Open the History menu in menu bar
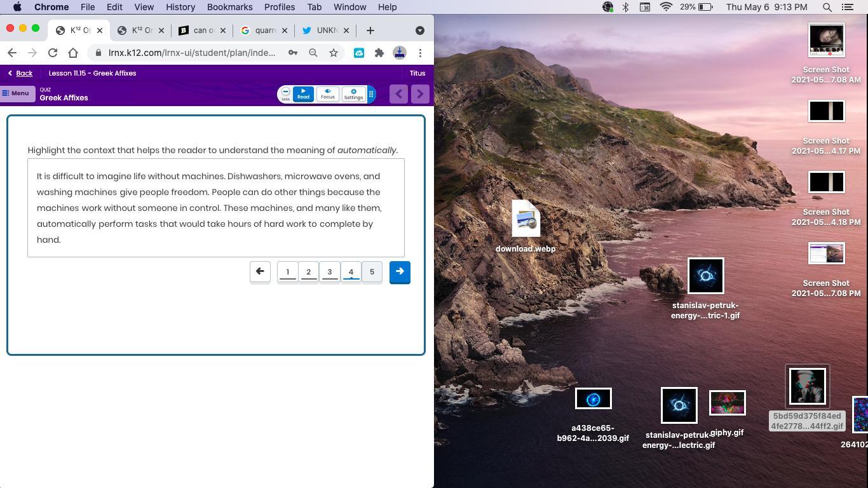 pyautogui.click(x=180, y=7)
